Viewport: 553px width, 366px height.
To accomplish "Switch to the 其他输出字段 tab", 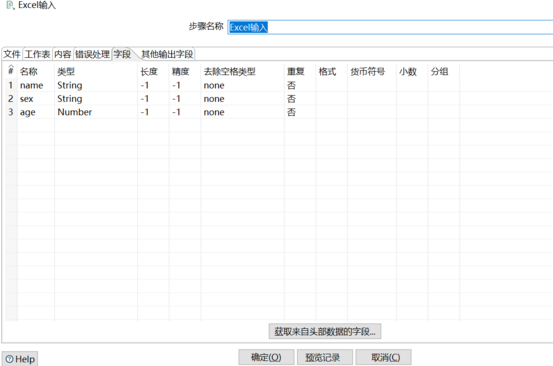I will point(167,54).
